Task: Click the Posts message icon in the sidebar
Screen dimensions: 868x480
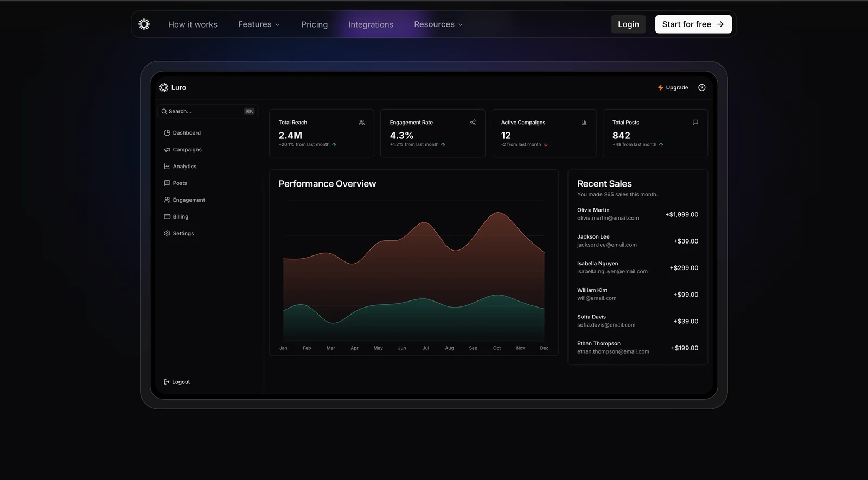Action: pos(167,183)
